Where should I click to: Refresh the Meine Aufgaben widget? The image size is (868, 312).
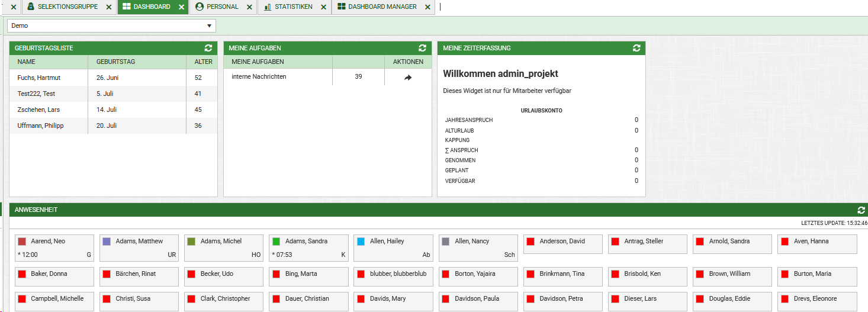422,48
